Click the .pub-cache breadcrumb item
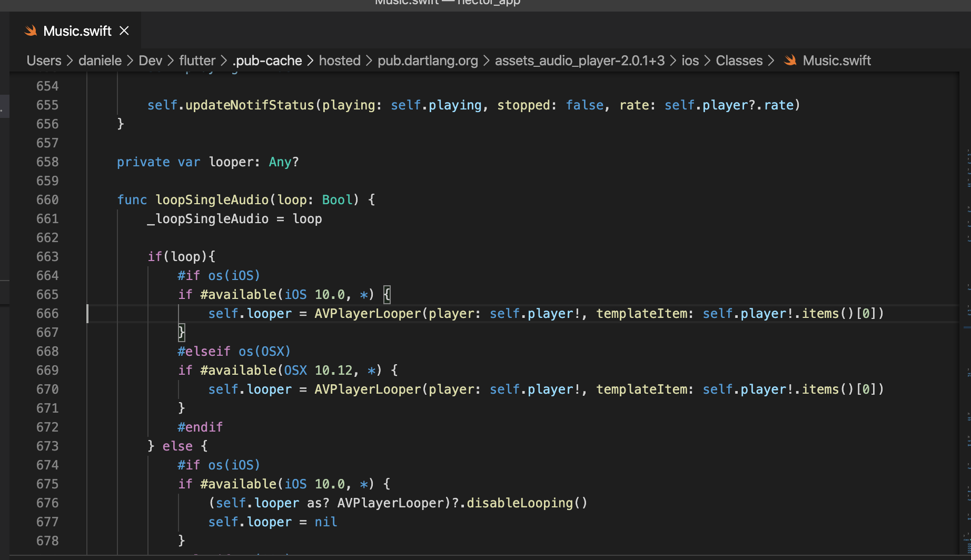This screenshot has width=971, height=560. coord(267,60)
